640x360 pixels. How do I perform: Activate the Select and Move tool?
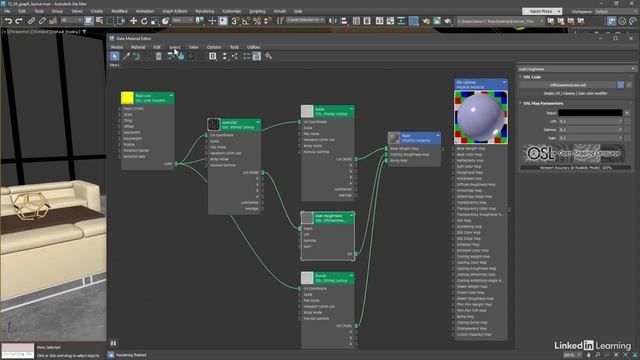[x=133, y=20]
